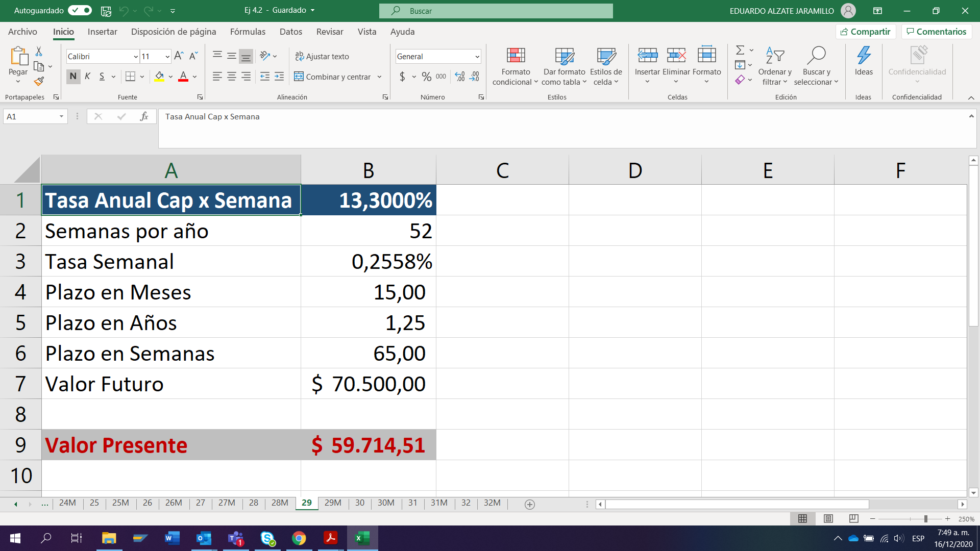Open the 29M sheet tab

point(333,503)
